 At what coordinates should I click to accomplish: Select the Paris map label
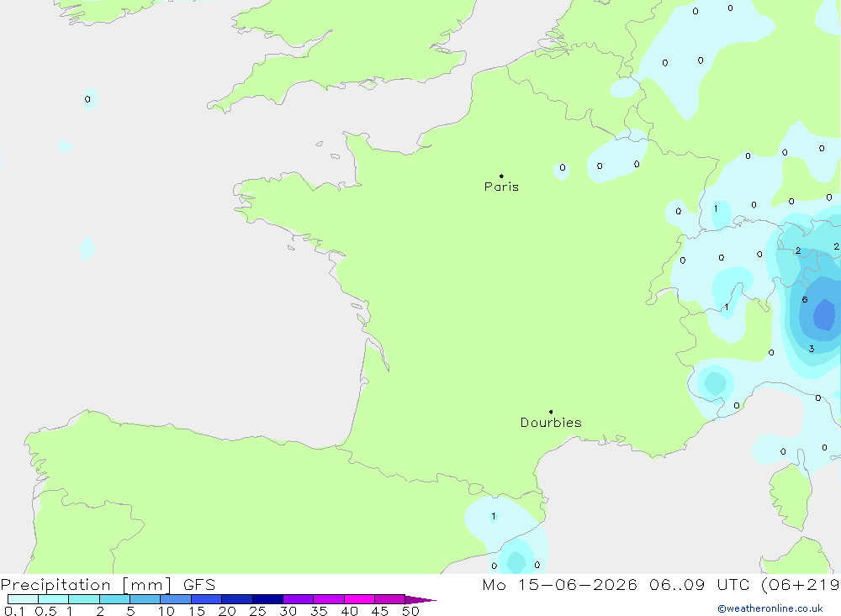click(x=501, y=187)
